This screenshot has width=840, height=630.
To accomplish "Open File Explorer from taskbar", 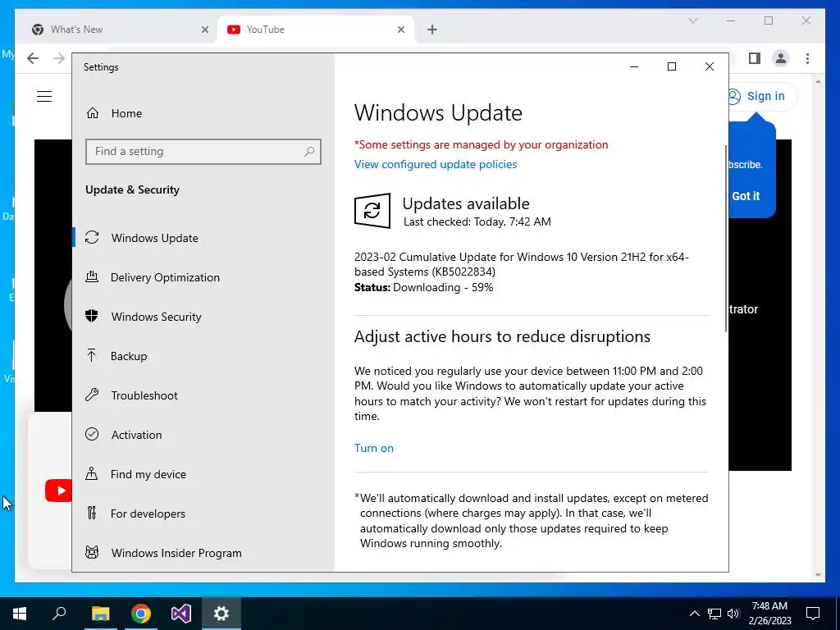I will pos(100,614).
